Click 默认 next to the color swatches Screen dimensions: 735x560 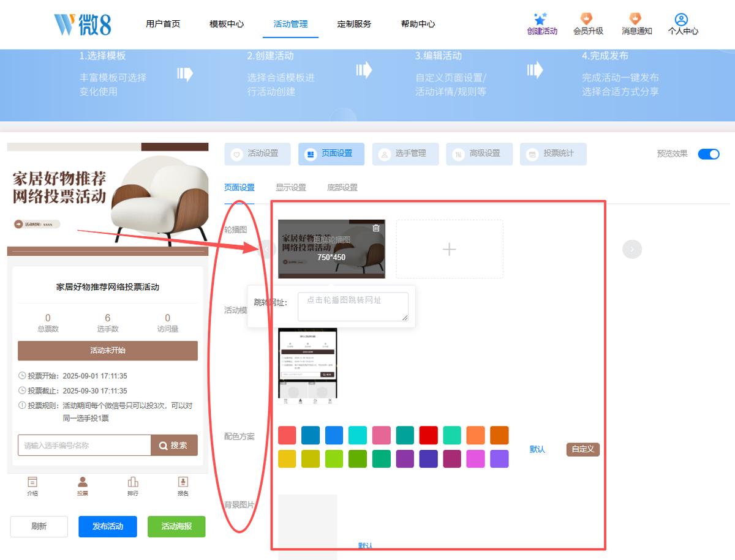pyautogui.click(x=537, y=449)
